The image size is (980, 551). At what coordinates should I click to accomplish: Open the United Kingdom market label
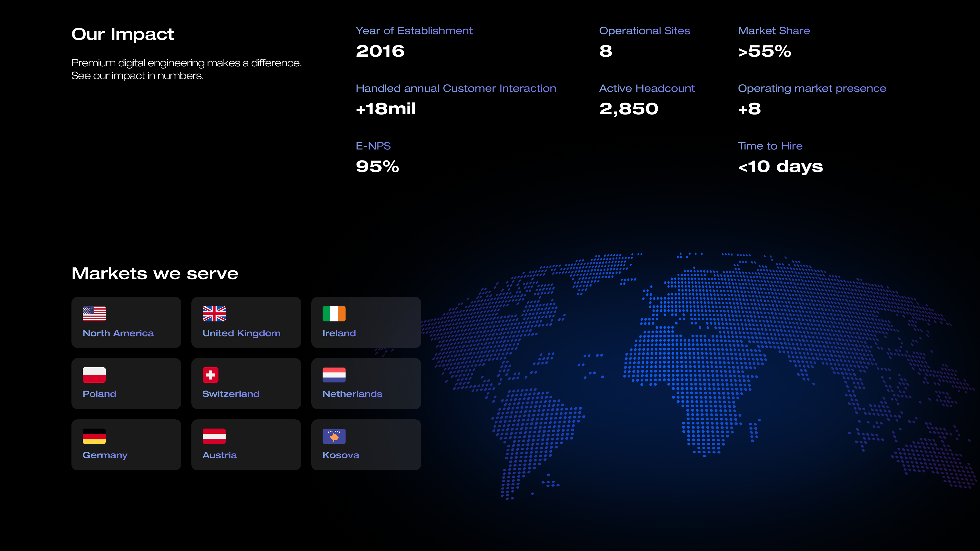(x=241, y=333)
